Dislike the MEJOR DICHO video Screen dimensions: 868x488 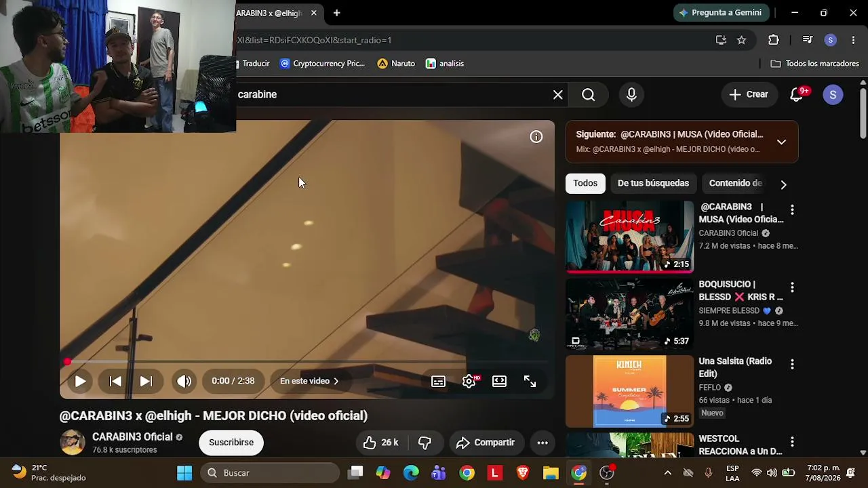(x=425, y=443)
